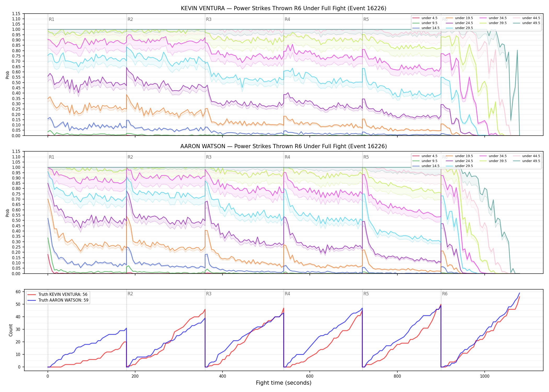Click the R6 marker in the Count chart
The height and width of the screenshot is (392, 549).
(445, 294)
